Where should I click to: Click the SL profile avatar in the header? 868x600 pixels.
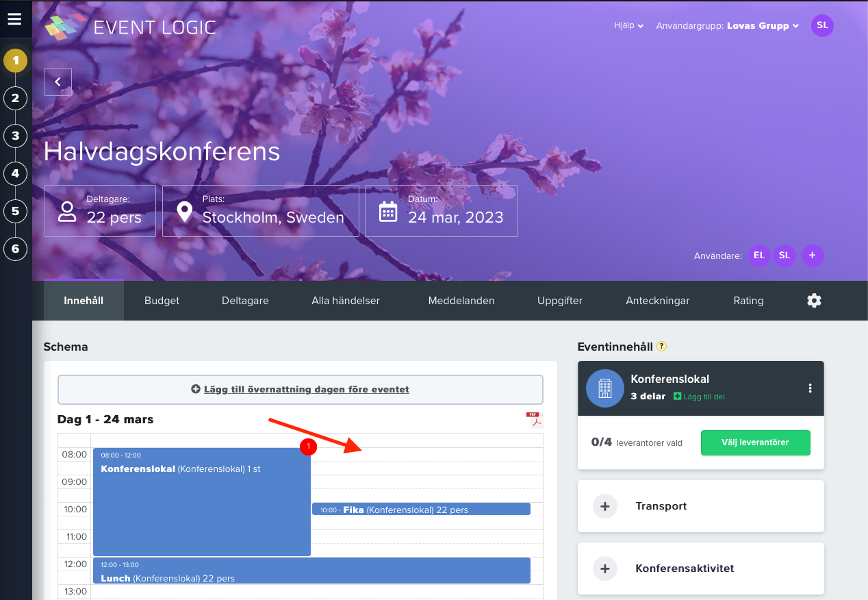coord(822,25)
